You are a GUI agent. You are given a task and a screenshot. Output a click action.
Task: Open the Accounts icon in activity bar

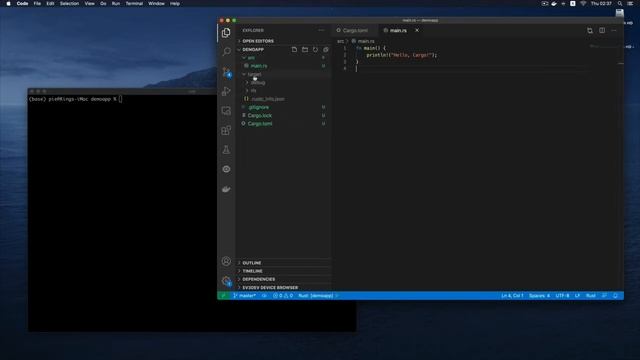226,261
